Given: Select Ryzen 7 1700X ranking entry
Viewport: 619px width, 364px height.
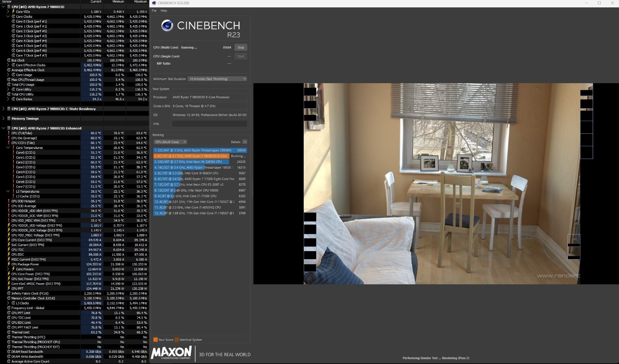Looking at the screenshot, I should point(200,179).
